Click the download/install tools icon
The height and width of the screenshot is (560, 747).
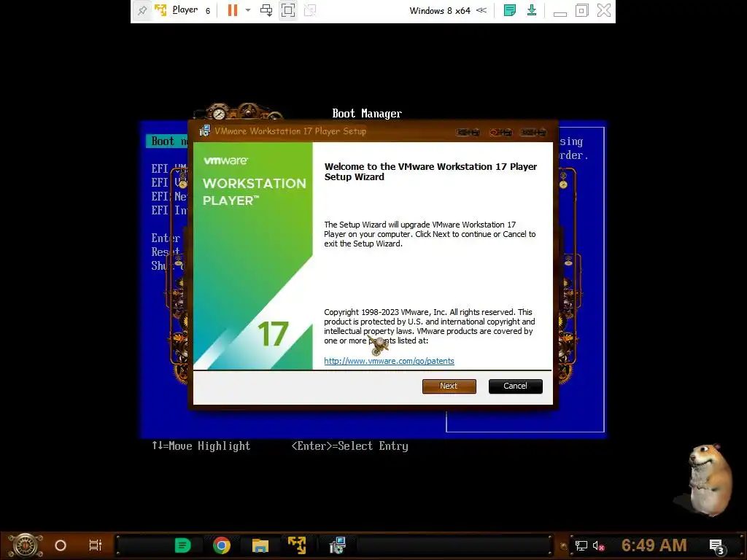point(532,10)
